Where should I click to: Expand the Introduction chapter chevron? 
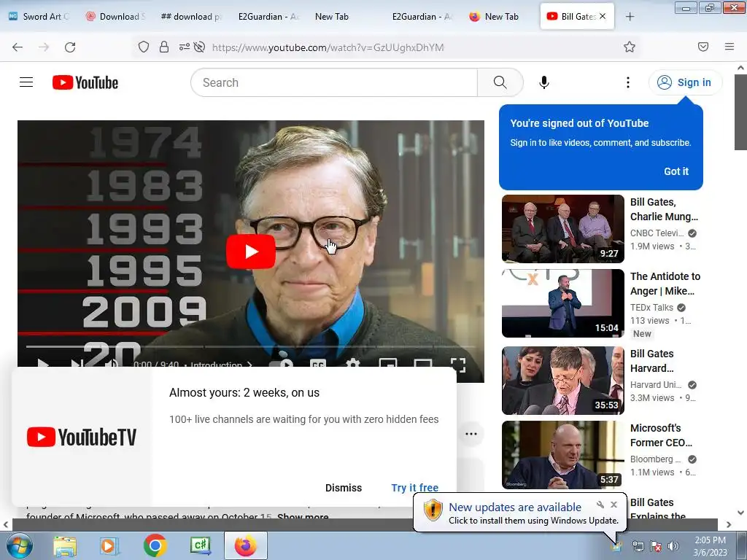(249, 365)
